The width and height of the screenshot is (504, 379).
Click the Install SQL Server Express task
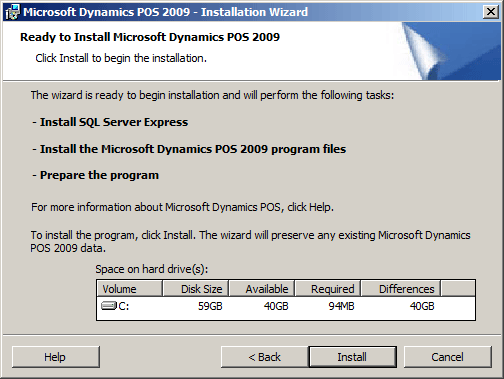point(110,122)
